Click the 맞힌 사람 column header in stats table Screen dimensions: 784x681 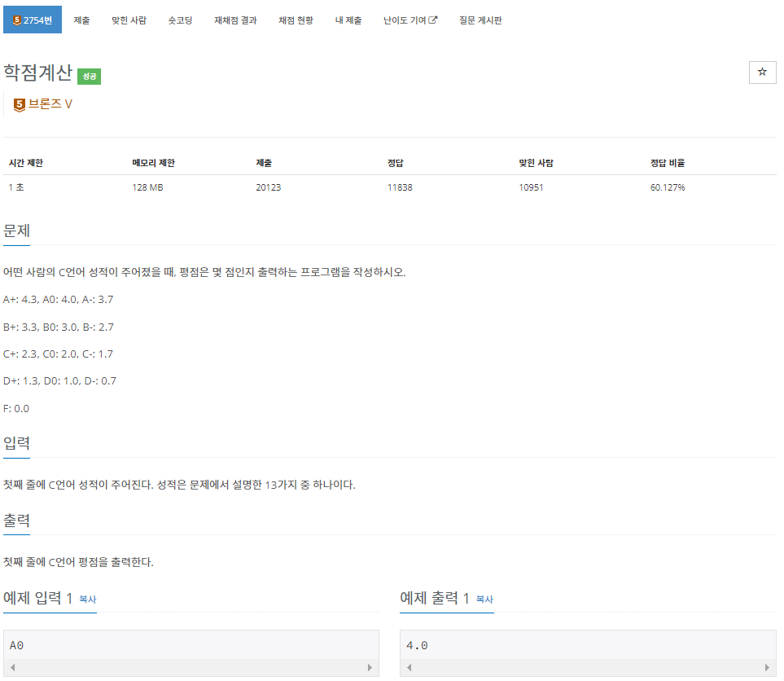[x=536, y=163]
